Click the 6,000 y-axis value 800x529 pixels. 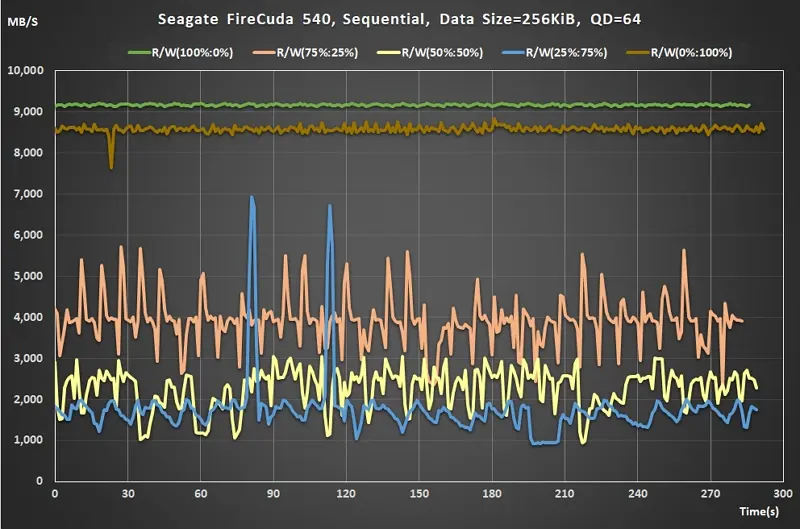point(29,235)
